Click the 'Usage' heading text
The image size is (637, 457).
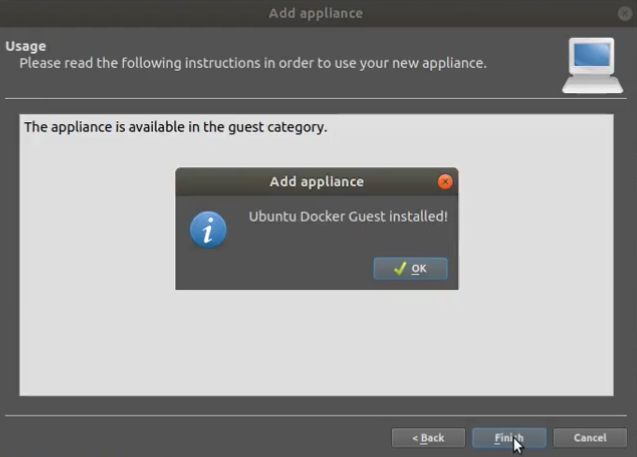[26, 46]
